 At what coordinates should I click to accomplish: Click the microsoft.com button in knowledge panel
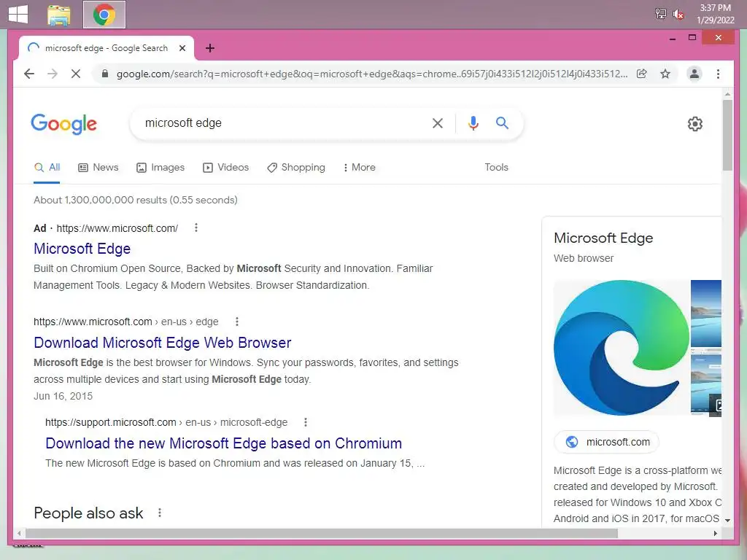tap(606, 442)
